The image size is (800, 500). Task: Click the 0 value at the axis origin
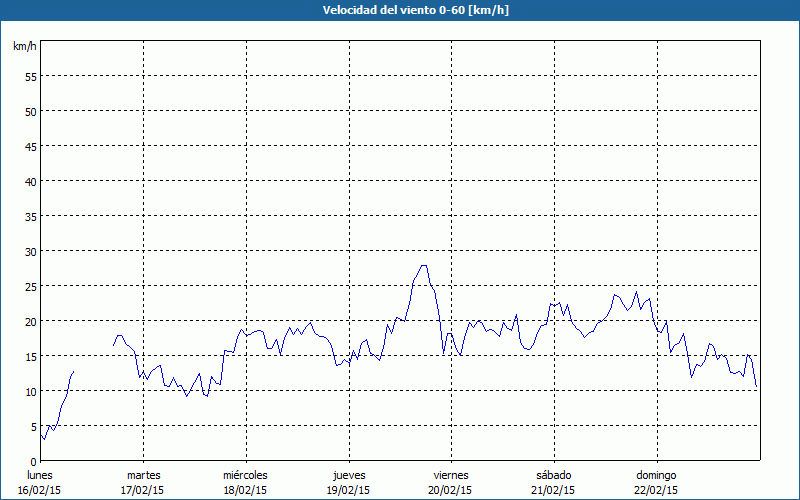pyautogui.click(x=33, y=461)
